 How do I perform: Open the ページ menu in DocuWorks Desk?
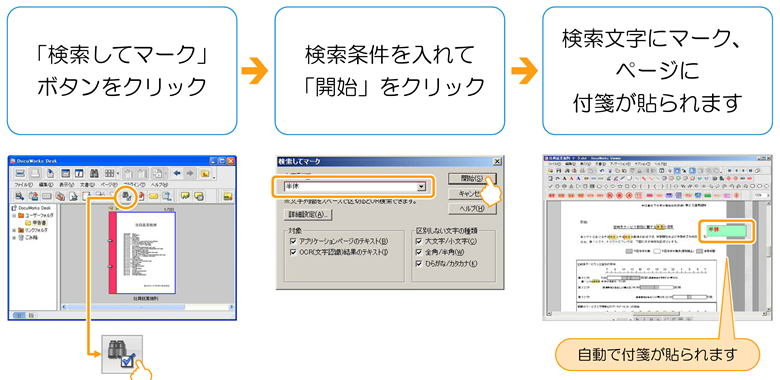coord(109,185)
